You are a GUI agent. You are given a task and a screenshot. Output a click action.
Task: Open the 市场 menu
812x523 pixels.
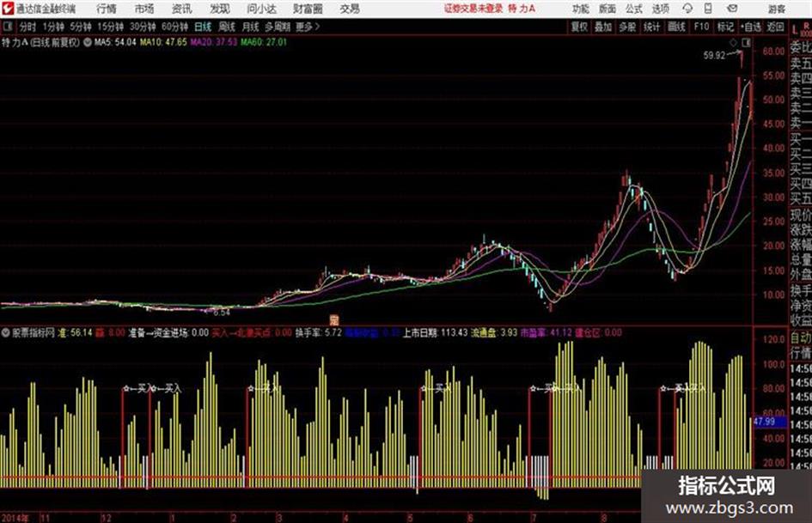144,9
